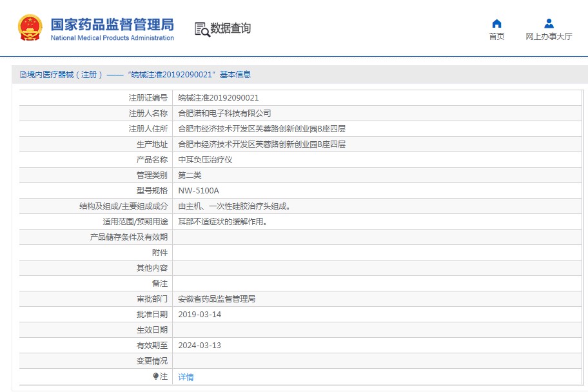The image size is (588, 392).
Task: Click the 管理类别 label
Action: point(152,175)
